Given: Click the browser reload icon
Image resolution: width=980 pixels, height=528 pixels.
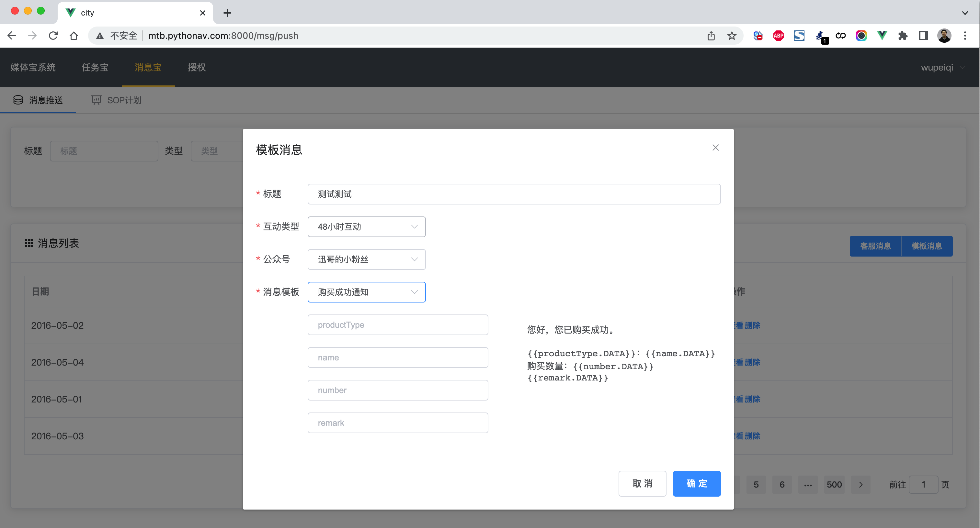Looking at the screenshot, I should pos(53,36).
